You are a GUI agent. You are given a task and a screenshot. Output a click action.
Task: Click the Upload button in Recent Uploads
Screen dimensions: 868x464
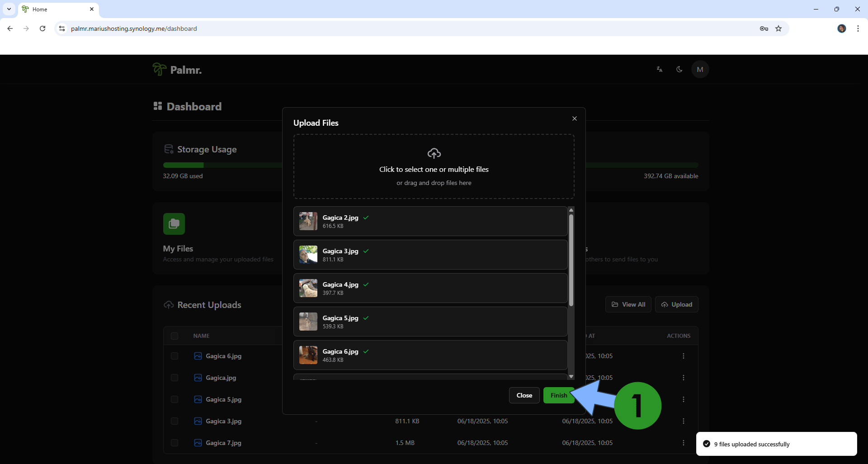coord(677,304)
